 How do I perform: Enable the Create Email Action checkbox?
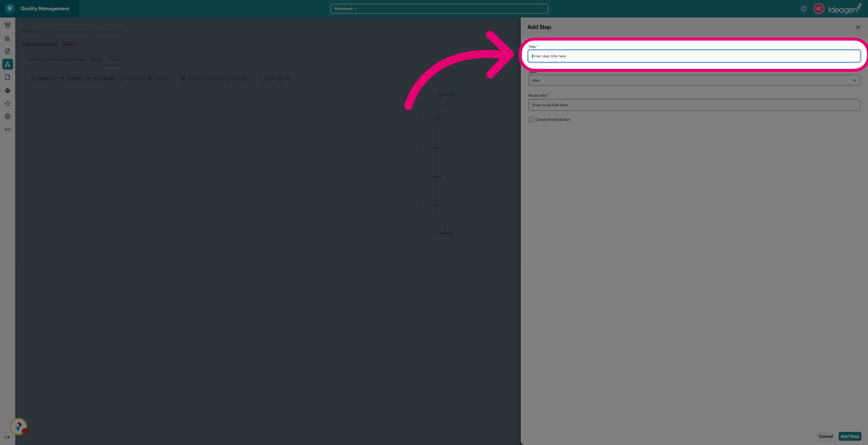[x=531, y=120]
